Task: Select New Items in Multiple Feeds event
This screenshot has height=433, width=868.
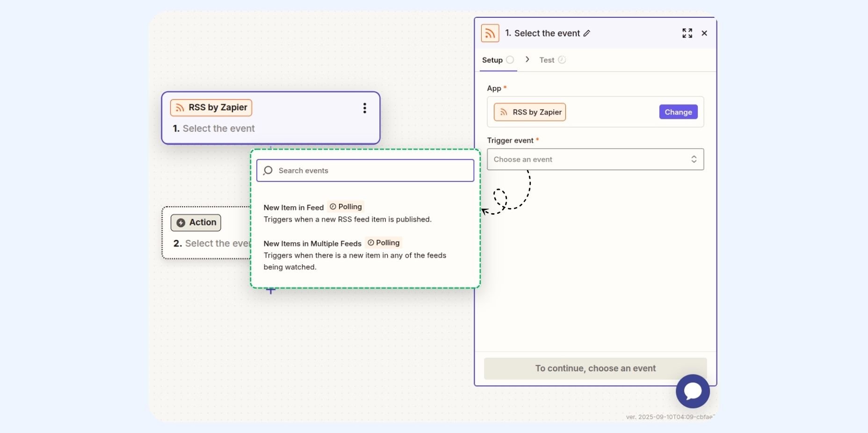Action: tap(312, 244)
